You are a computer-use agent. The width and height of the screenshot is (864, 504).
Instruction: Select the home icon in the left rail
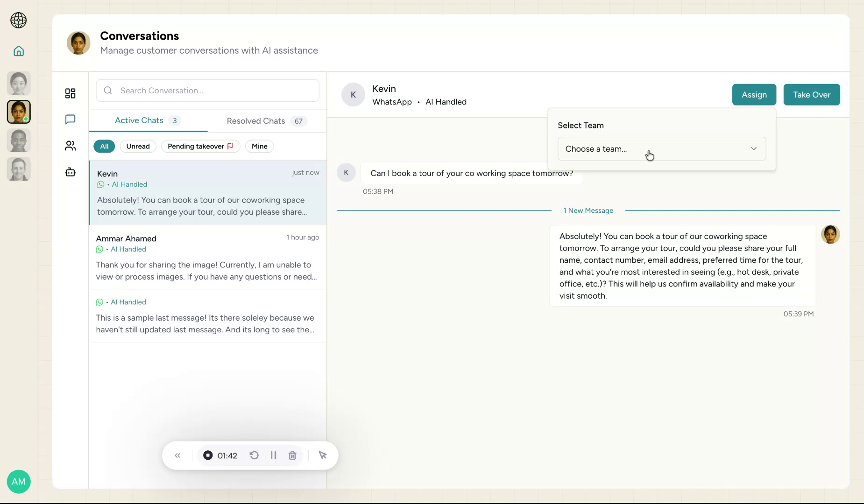click(19, 51)
